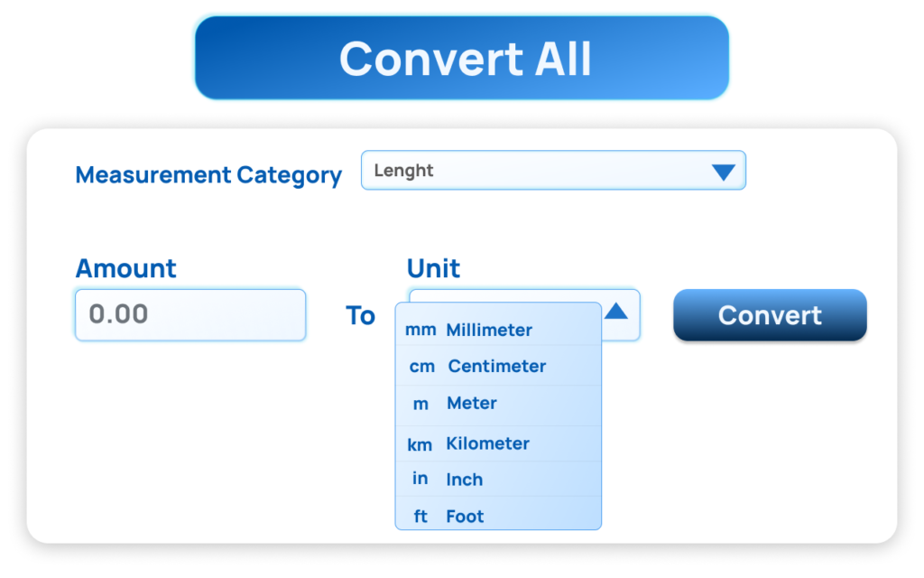This screenshot has width=924, height=578.
Task: Click the cm abbreviation in list
Action: point(421,367)
